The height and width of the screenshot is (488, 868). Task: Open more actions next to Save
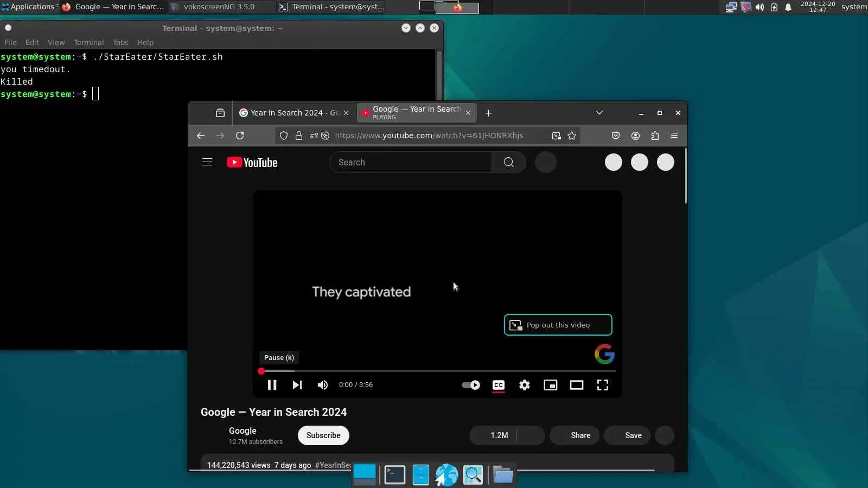(x=665, y=435)
